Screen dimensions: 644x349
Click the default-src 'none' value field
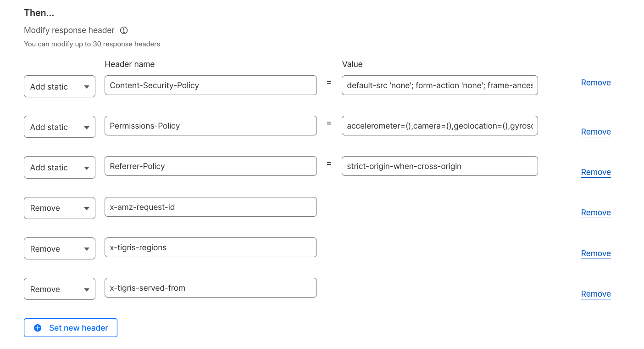tap(440, 85)
